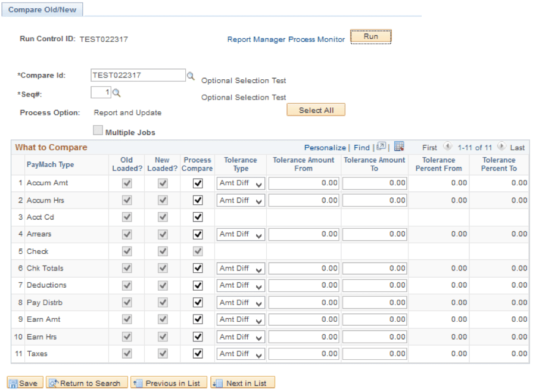Viewport: 536px width, 392px height.
Task: Go to next rows arrow icon
Action: tap(501, 147)
